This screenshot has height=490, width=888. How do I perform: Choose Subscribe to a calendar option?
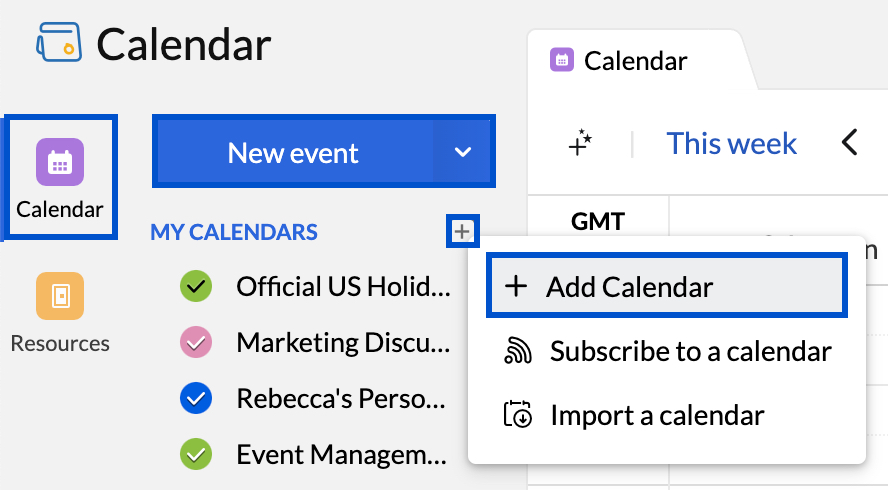[690, 351]
